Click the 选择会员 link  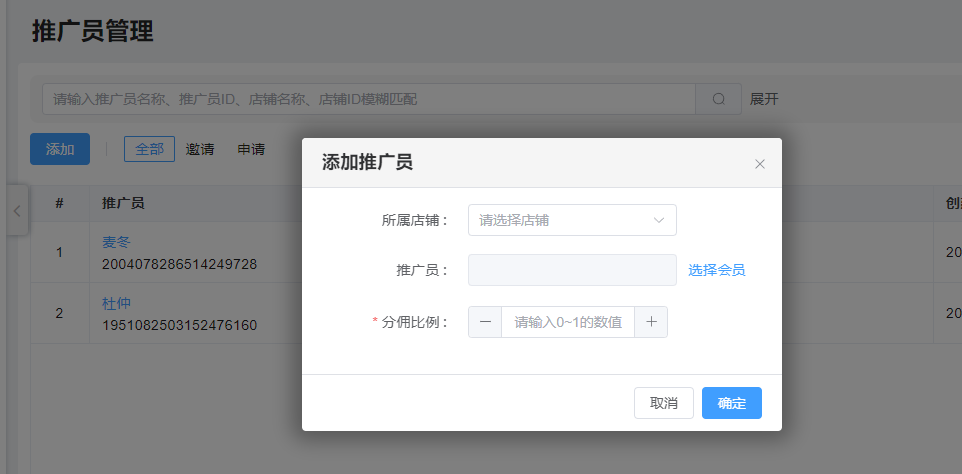tap(716, 270)
